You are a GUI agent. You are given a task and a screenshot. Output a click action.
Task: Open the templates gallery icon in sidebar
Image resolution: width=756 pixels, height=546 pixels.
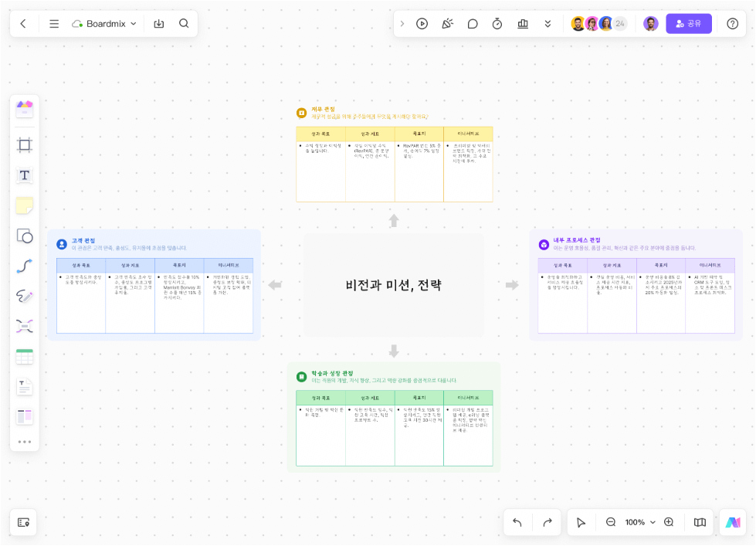point(25,109)
